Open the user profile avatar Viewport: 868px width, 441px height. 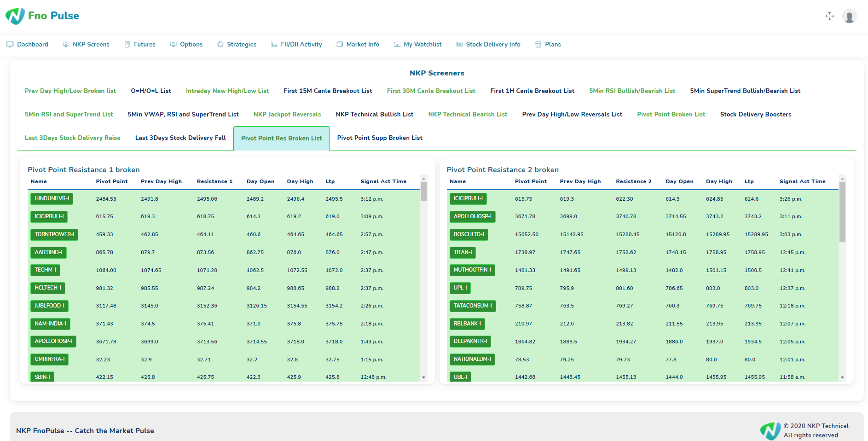849,16
